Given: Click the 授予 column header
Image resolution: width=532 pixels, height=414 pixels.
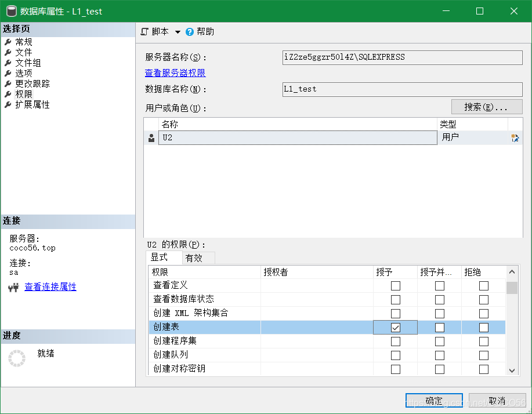Looking at the screenshot, I should (x=395, y=273).
